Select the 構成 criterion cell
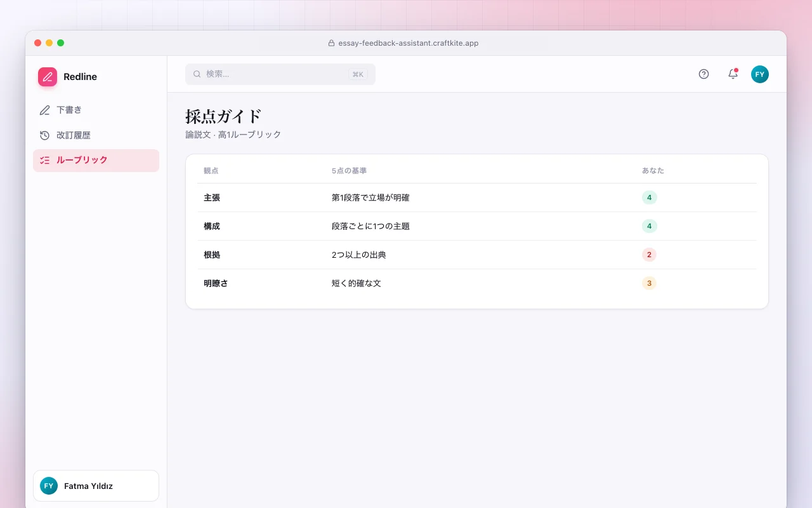The width and height of the screenshot is (812, 508). tap(212, 226)
